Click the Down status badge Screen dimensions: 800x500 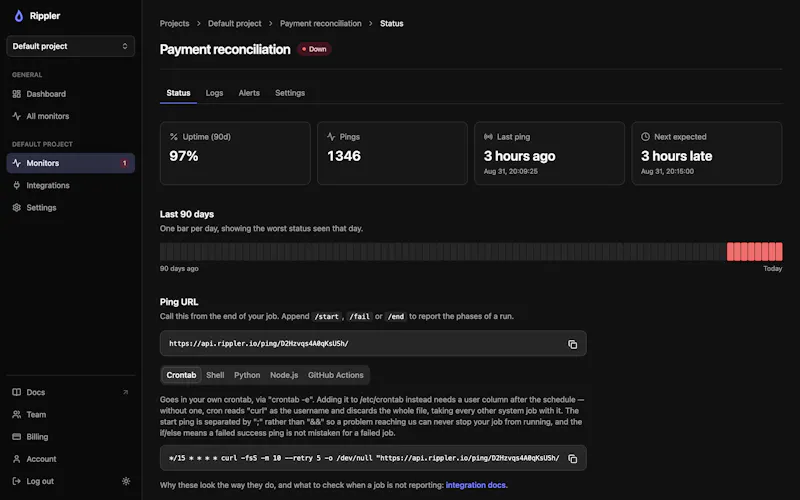(x=314, y=49)
